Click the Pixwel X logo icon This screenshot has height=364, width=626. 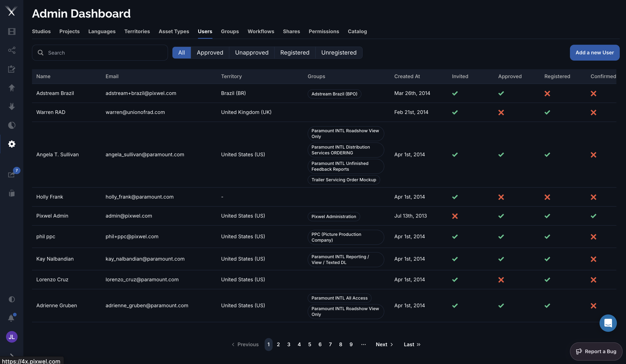click(11, 11)
